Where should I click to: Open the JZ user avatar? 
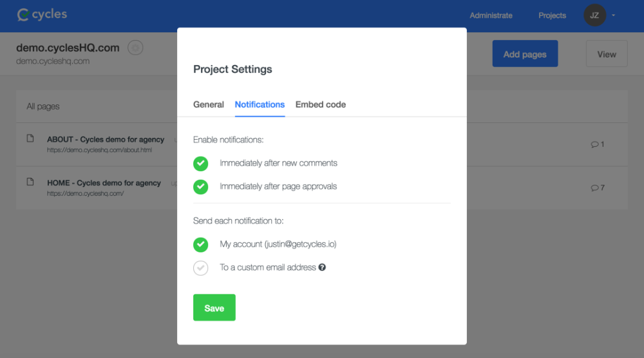[594, 15]
